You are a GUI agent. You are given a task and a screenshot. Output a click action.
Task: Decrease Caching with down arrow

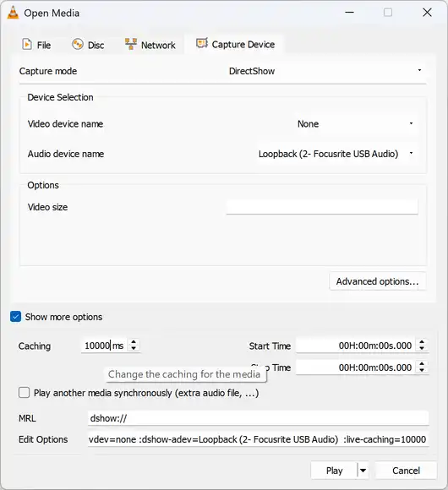click(134, 349)
